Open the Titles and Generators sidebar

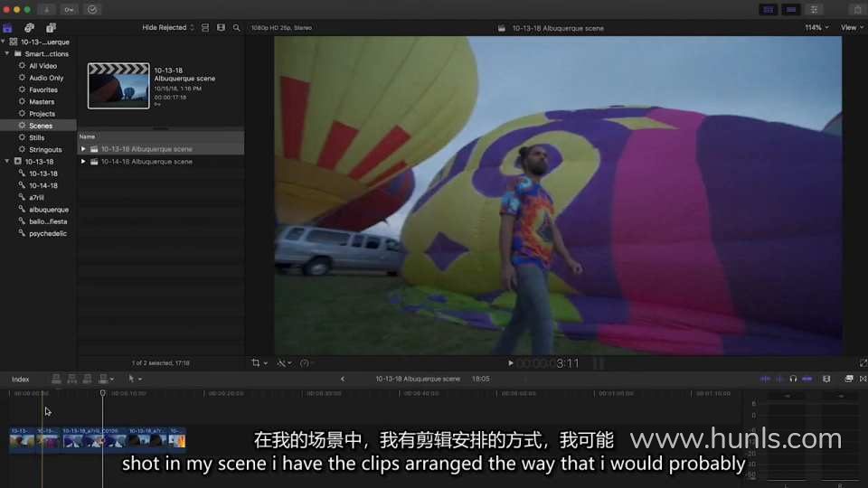click(x=51, y=28)
